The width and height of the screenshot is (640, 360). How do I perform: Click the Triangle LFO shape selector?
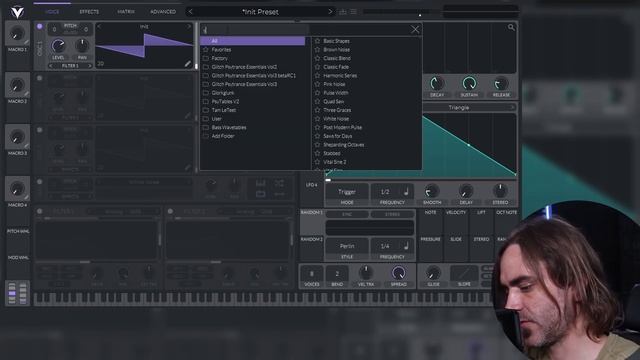(459, 107)
